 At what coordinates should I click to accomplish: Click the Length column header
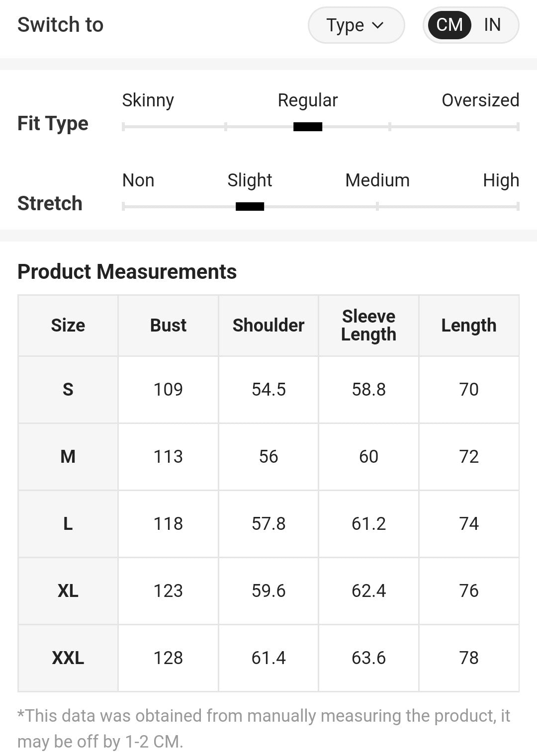point(469,326)
